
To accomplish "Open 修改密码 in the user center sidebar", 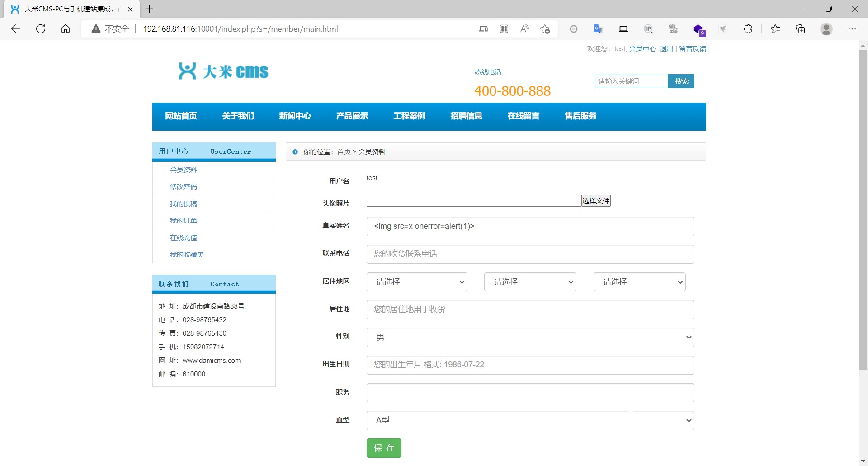I will point(183,187).
